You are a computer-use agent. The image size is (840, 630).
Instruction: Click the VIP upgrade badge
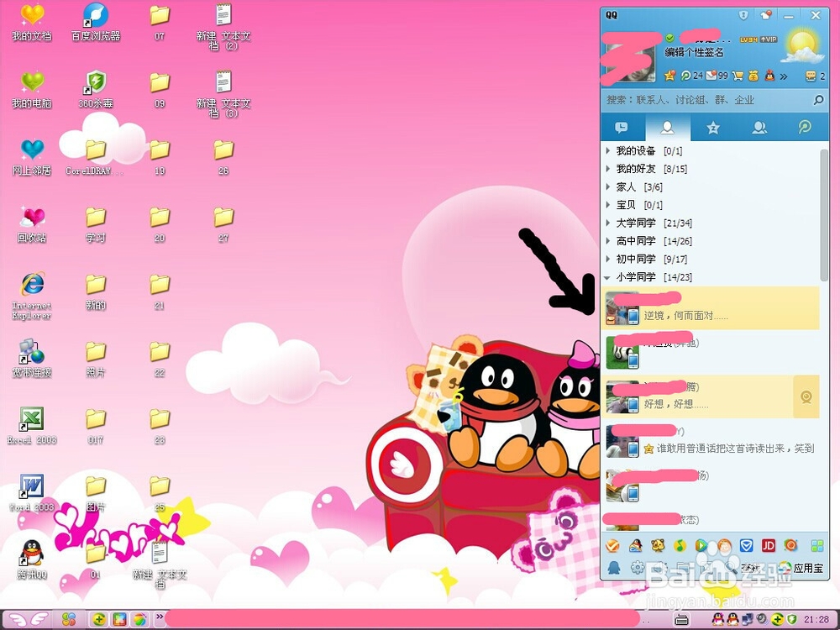(x=769, y=39)
